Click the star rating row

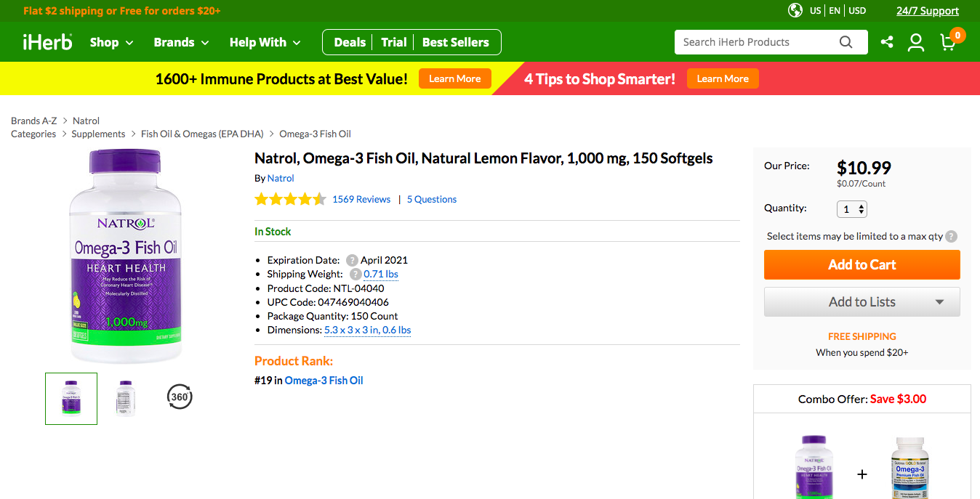[290, 199]
